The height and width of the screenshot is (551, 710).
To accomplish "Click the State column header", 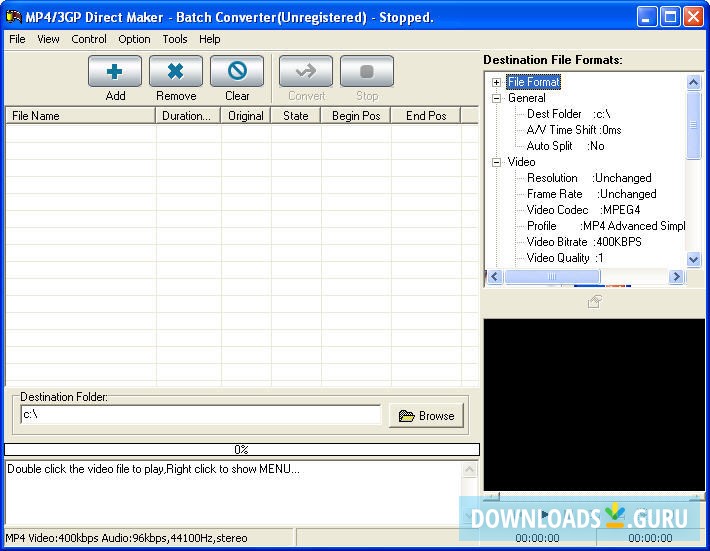I will [296, 116].
